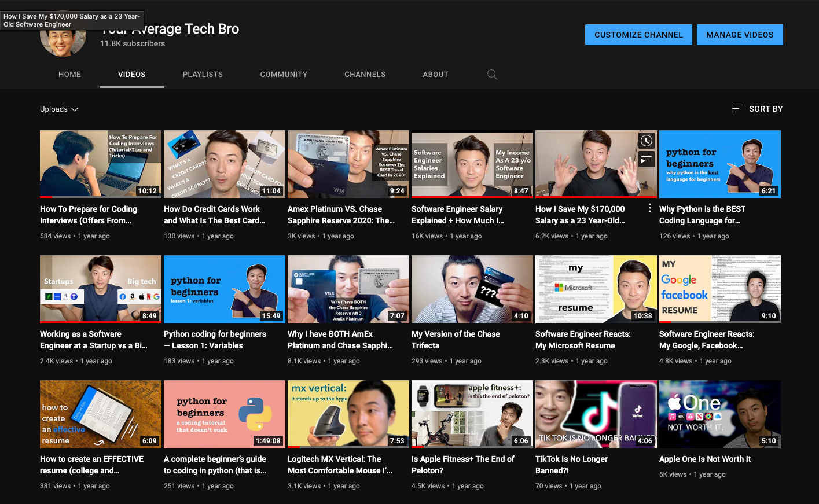This screenshot has width=819, height=504.
Task: Select the VIDEOS tab
Action: tap(132, 75)
